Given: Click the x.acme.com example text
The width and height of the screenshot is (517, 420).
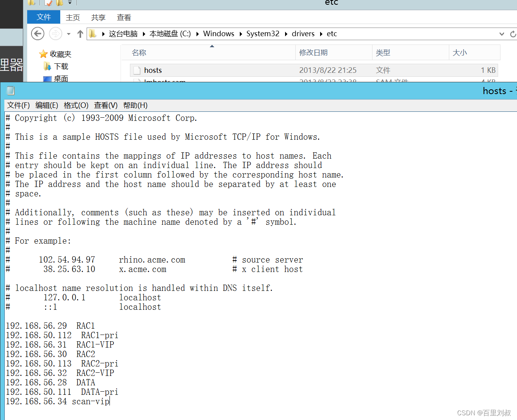Looking at the screenshot, I should 143,269.
